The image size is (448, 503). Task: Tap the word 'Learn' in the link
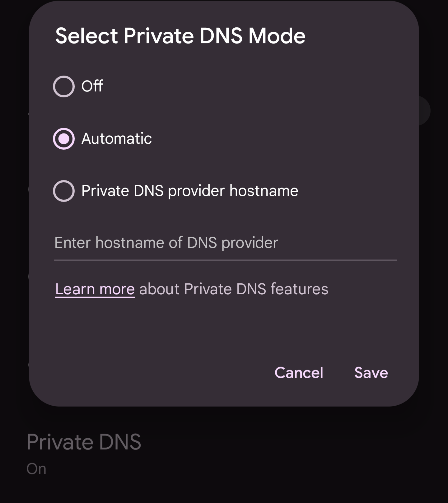(75, 289)
